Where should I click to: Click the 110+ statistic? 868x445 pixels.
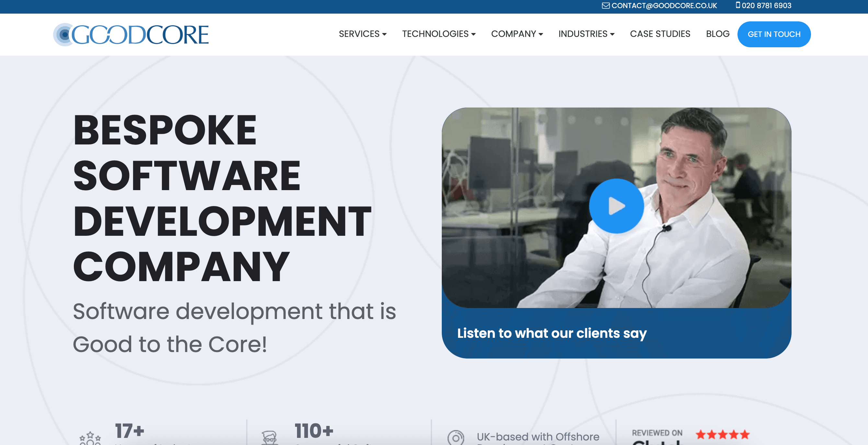(314, 431)
